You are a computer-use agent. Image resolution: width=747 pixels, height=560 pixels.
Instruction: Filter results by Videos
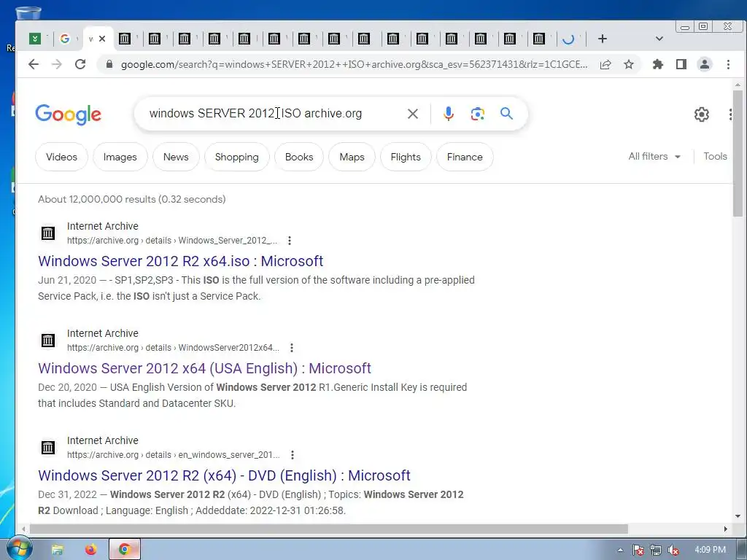61,157
